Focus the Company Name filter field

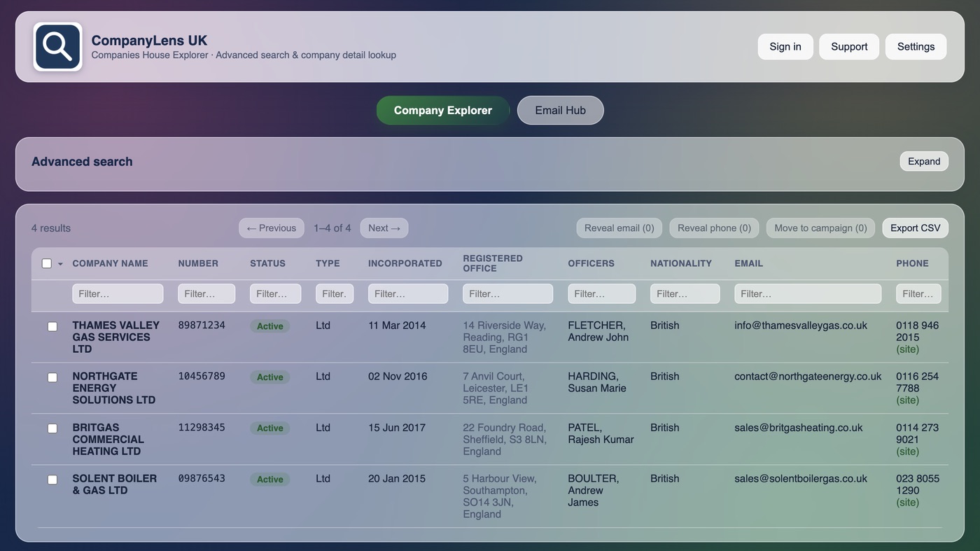[118, 294]
